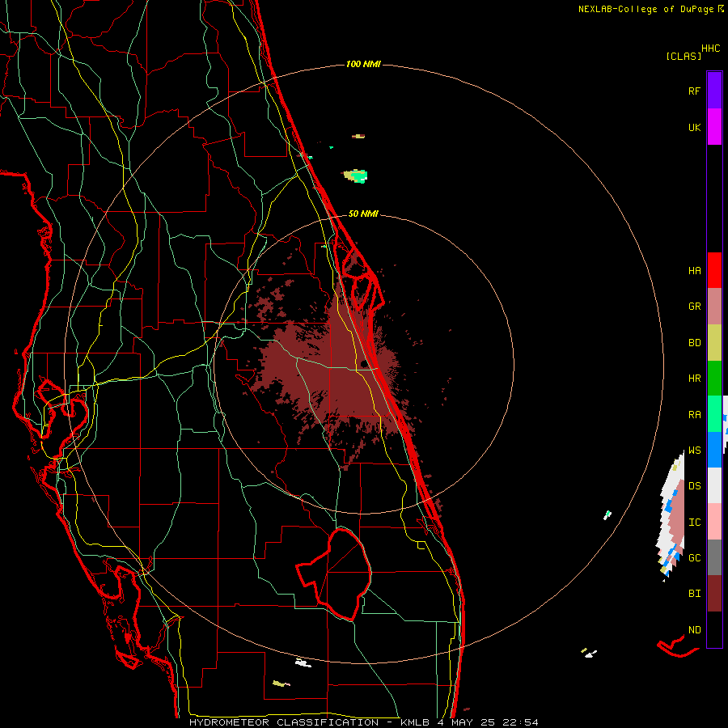Click the GR pink legend swatch

click(714, 307)
